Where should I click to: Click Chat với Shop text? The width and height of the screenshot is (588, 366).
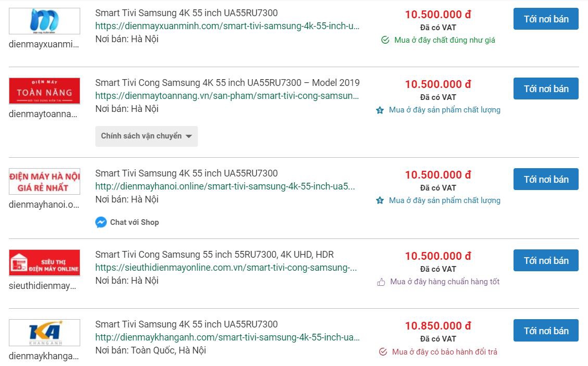(134, 222)
